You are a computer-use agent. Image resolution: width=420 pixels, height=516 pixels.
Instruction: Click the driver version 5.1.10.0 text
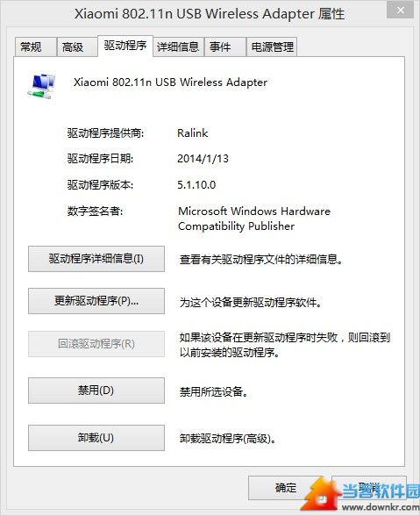pyautogui.click(x=196, y=185)
